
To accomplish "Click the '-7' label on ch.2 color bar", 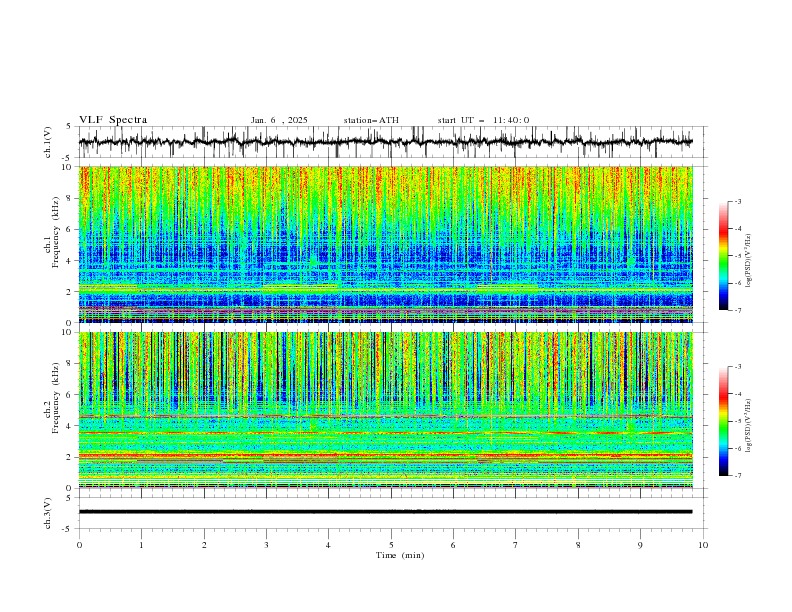I will click(737, 476).
